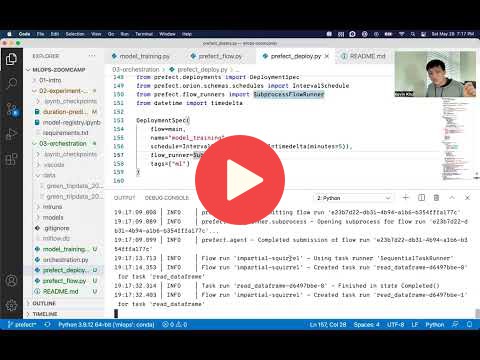Viewport: 480px width, 360px height.
Task: Play the video with the red play button
Action: coord(240,180)
